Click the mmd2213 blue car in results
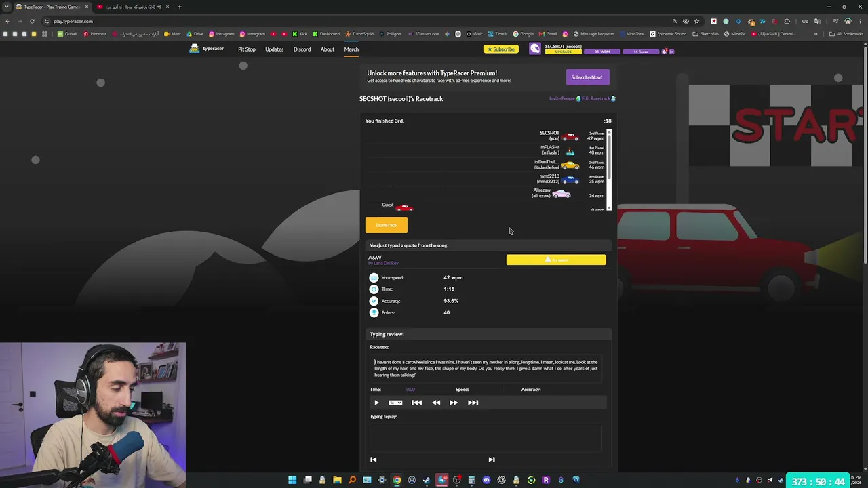868x488 pixels. 570,179
